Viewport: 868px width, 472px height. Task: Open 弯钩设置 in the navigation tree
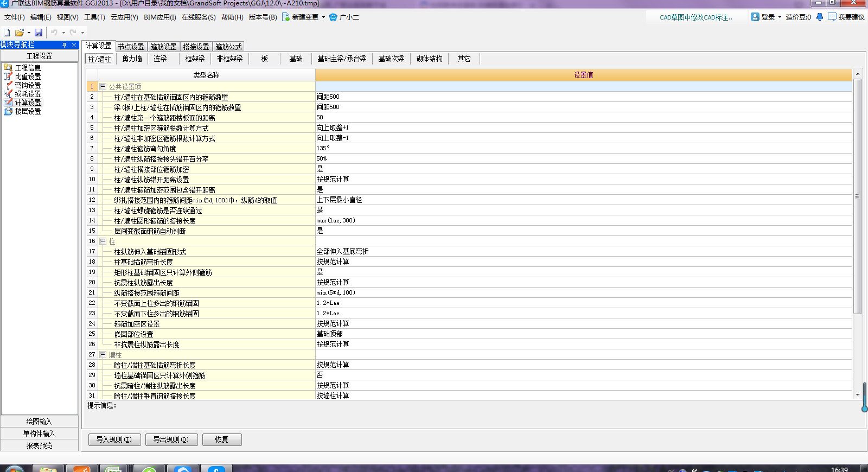click(x=28, y=85)
